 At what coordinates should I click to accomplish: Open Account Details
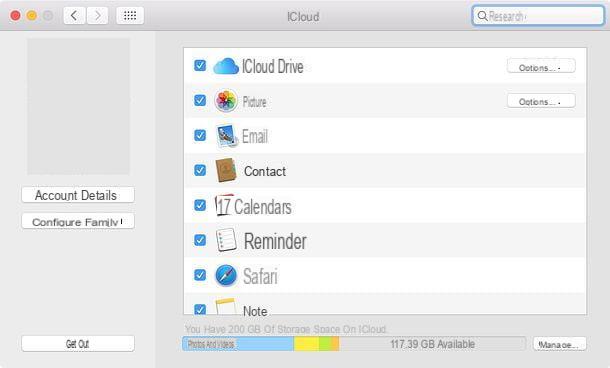pyautogui.click(x=78, y=195)
